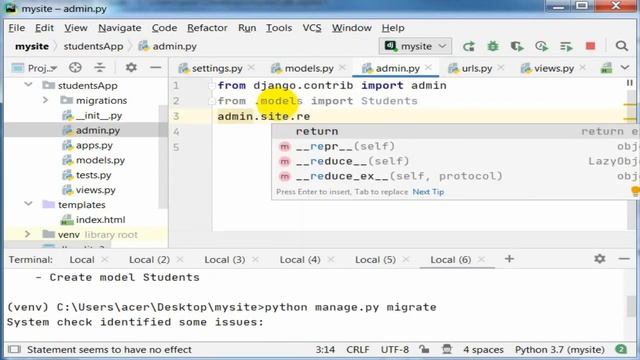Click the studentsApp breadcrumb

93,47
